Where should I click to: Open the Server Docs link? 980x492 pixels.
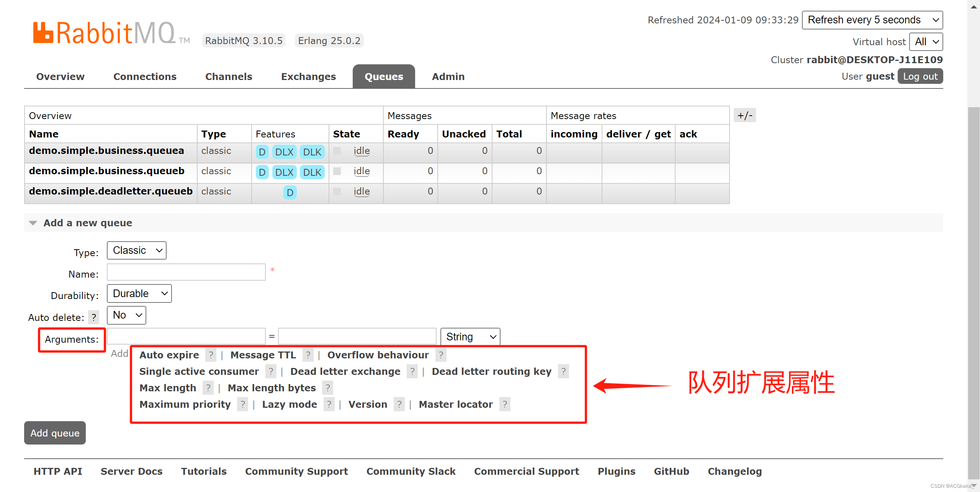tap(131, 471)
